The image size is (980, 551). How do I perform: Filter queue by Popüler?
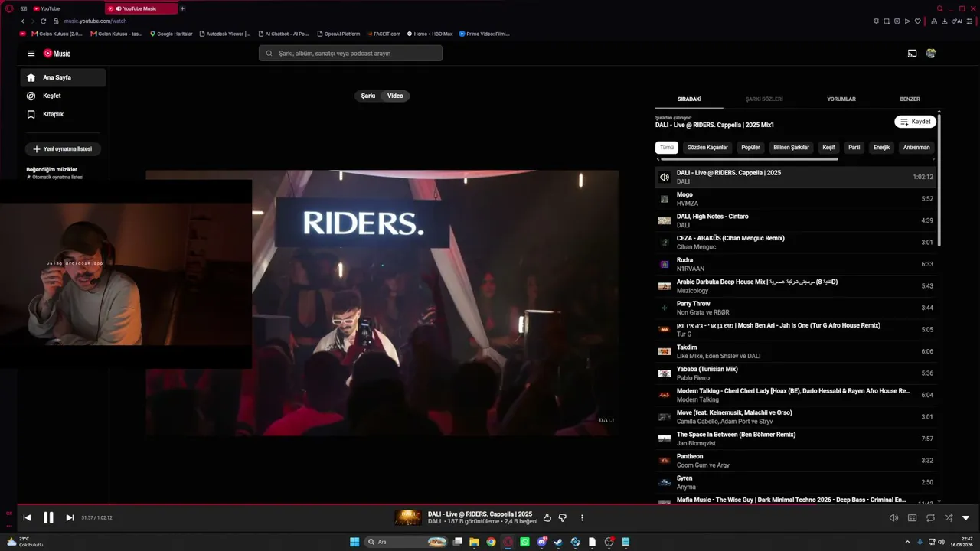(x=750, y=148)
